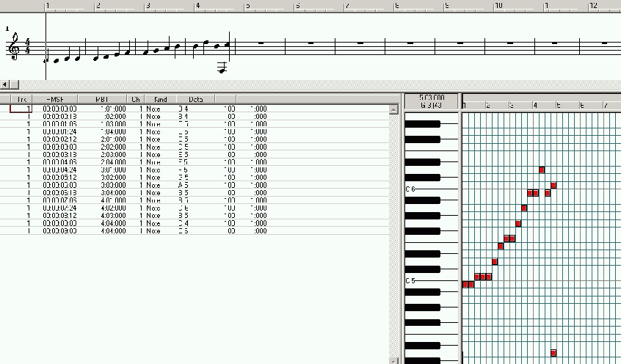This screenshot has height=364, width=621.
Task: Select the highest red note in the piano roll
Action: pyautogui.click(x=542, y=170)
